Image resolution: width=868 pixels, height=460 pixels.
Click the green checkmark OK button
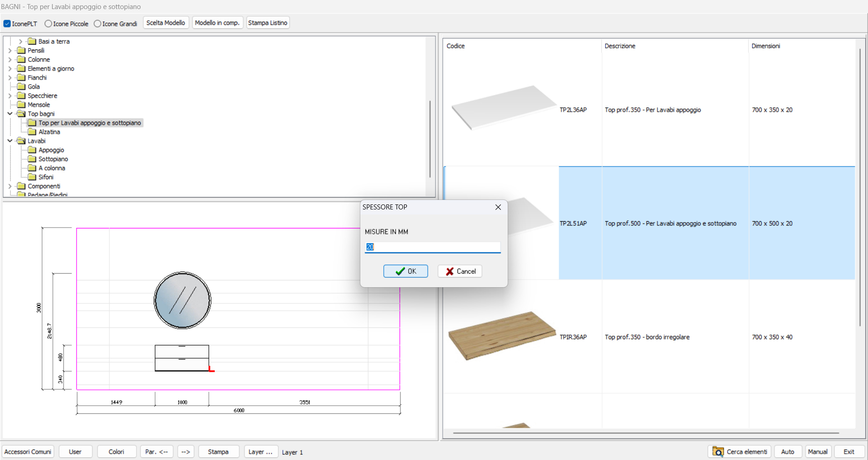coord(406,271)
